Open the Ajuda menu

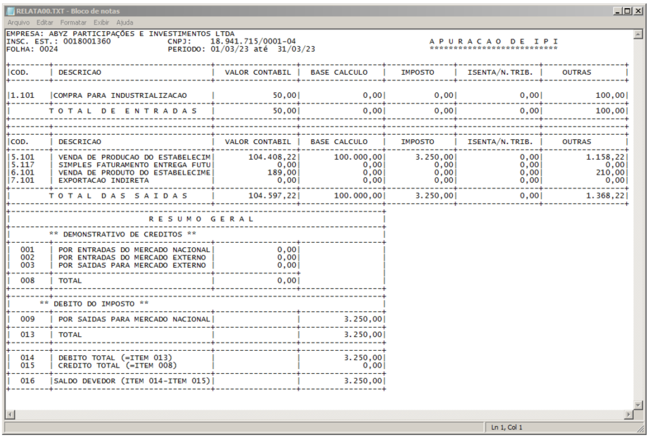click(124, 22)
